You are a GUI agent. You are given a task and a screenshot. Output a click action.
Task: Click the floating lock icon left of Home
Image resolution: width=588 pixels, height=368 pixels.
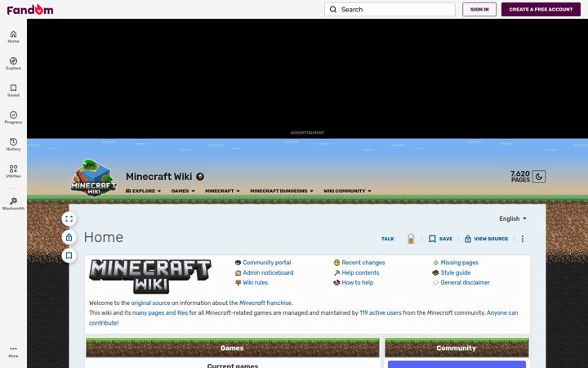pyautogui.click(x=69, y=237)
